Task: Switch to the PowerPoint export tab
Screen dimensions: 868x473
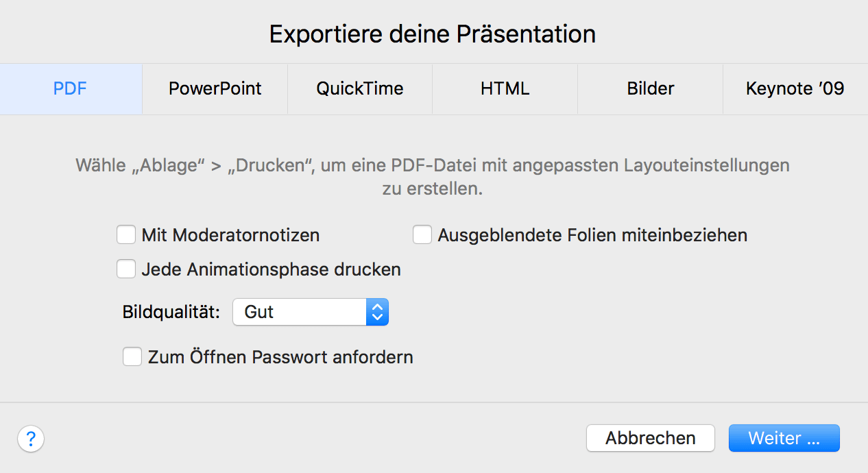Action: point(215,88)
